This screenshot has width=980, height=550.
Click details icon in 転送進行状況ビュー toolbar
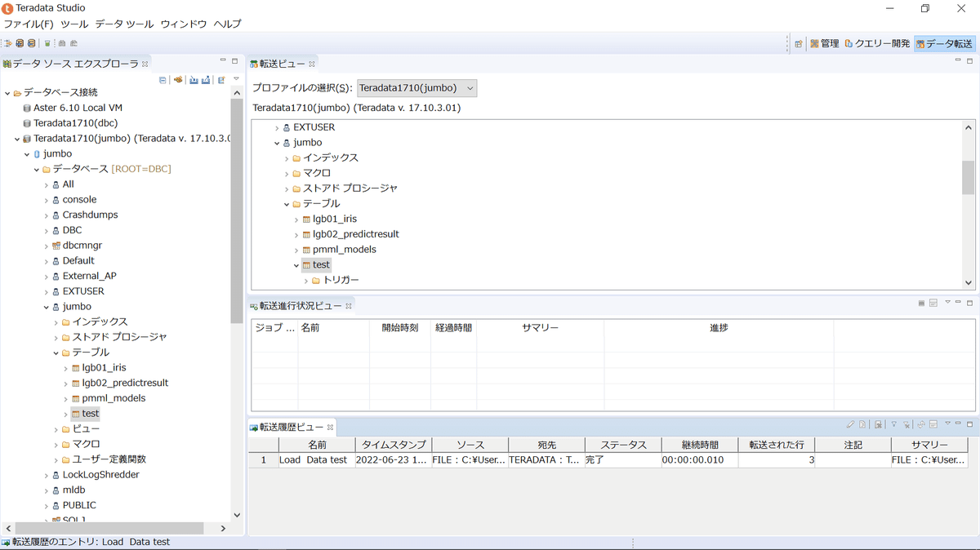click(x=933, y=303)
